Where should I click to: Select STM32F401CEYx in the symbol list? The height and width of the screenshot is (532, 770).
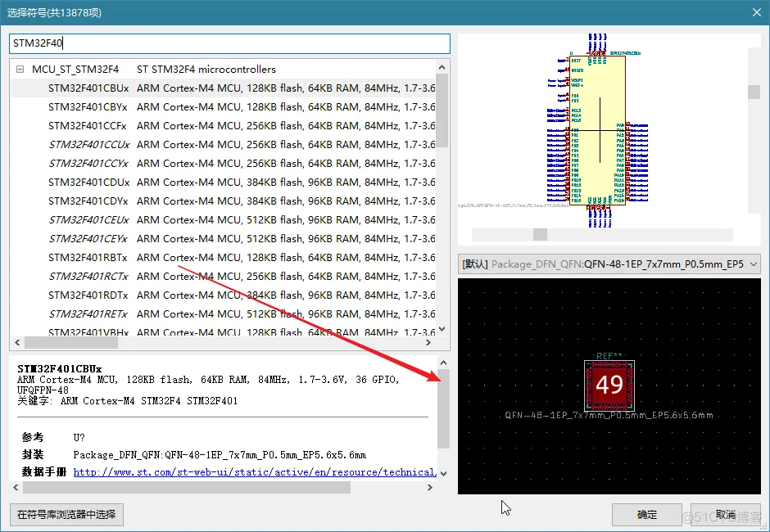tap(223, 238)
